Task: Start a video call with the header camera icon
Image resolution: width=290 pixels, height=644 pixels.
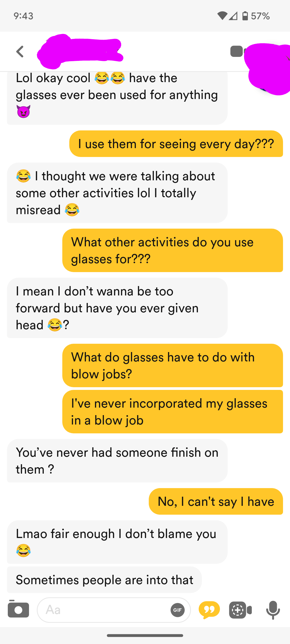Action: point(237,52)
